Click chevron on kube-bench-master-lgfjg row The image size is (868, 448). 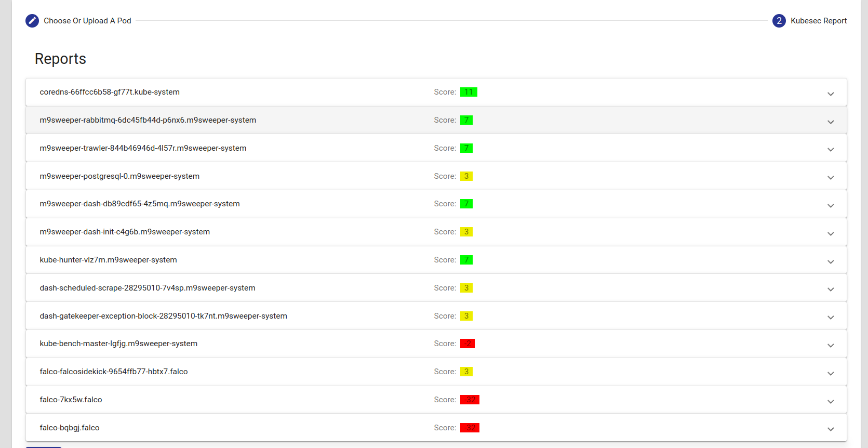point(830,345)
